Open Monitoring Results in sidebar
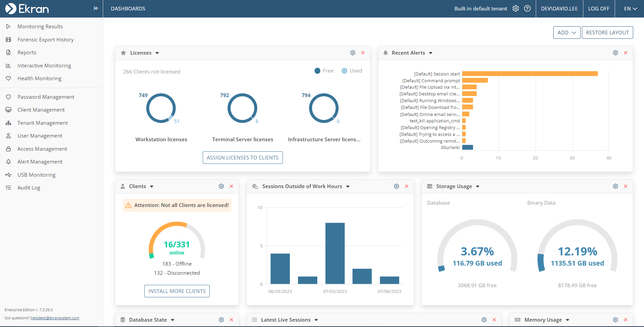 40,27
